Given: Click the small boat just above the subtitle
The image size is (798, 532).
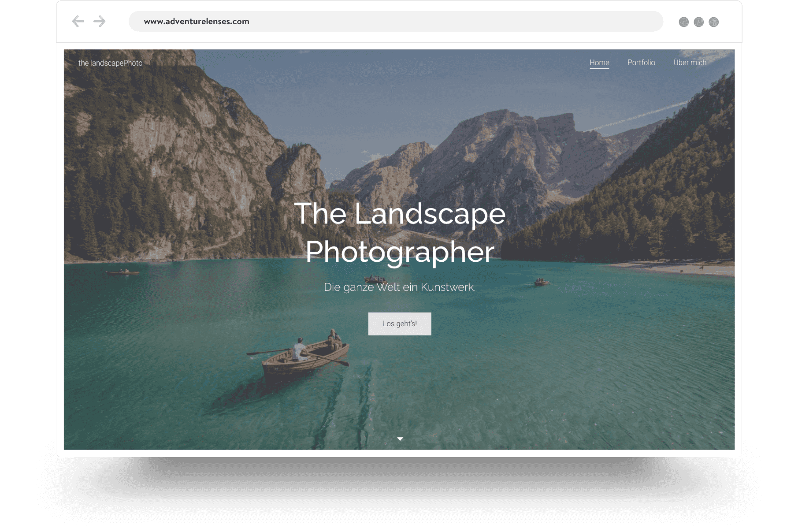Looking at the screenshot, I should (x=375, y=279).
